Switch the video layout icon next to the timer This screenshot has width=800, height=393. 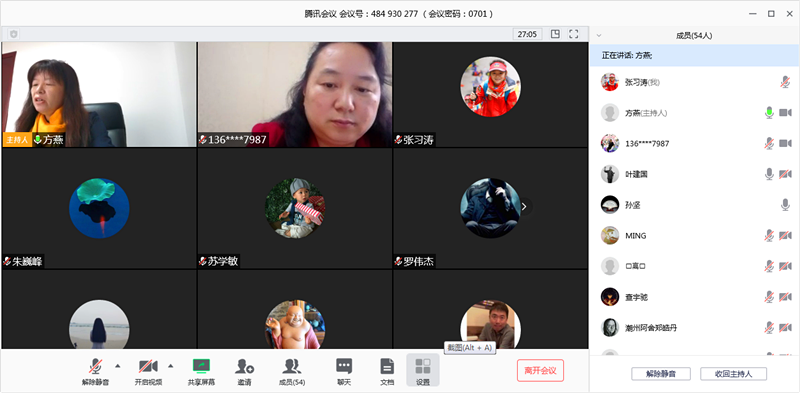(x=555, y=34)
